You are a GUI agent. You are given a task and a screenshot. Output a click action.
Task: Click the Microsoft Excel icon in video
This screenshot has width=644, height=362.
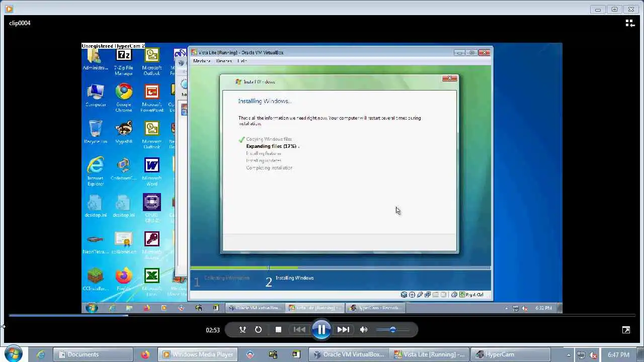tap(151, 281)
